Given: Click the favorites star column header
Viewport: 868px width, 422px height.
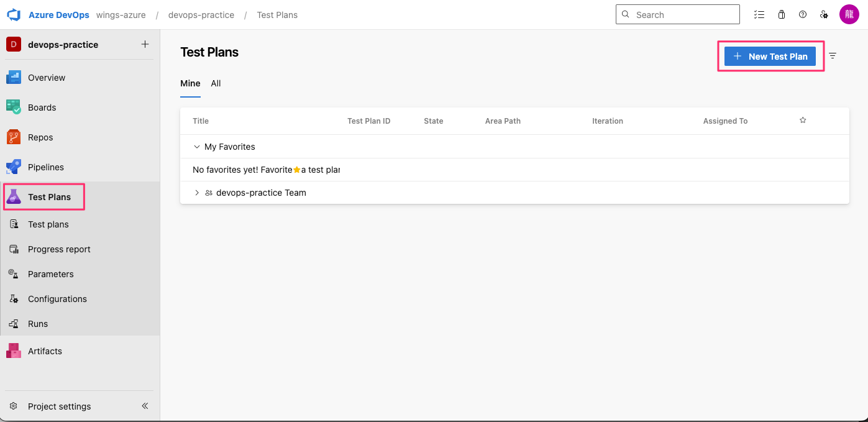Looking at the screenshot, I should click(803, 121).
